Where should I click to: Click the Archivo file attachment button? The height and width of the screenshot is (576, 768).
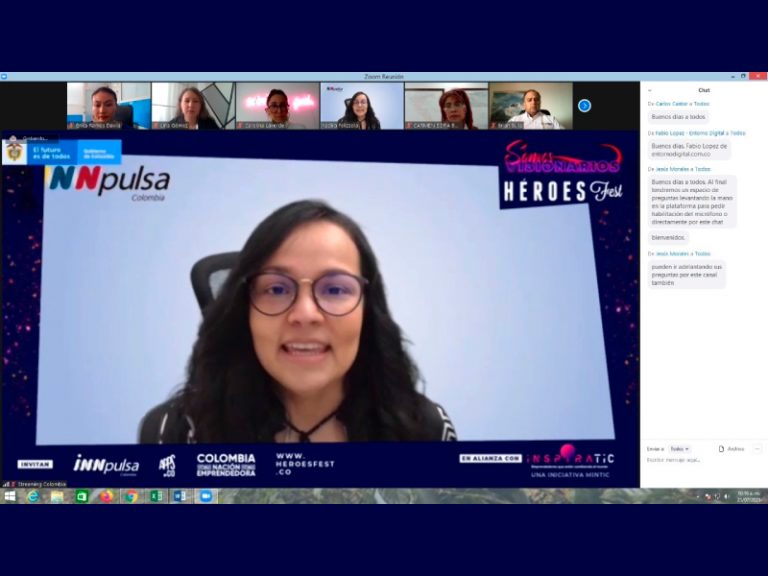731,449
